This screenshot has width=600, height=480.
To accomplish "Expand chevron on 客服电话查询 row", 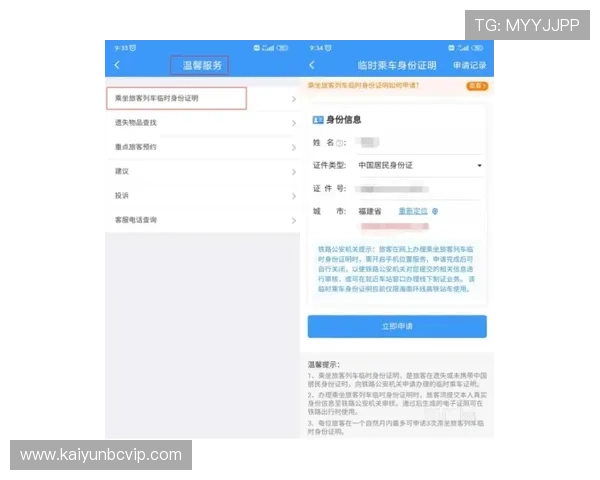I will click(x=293, y=221).
